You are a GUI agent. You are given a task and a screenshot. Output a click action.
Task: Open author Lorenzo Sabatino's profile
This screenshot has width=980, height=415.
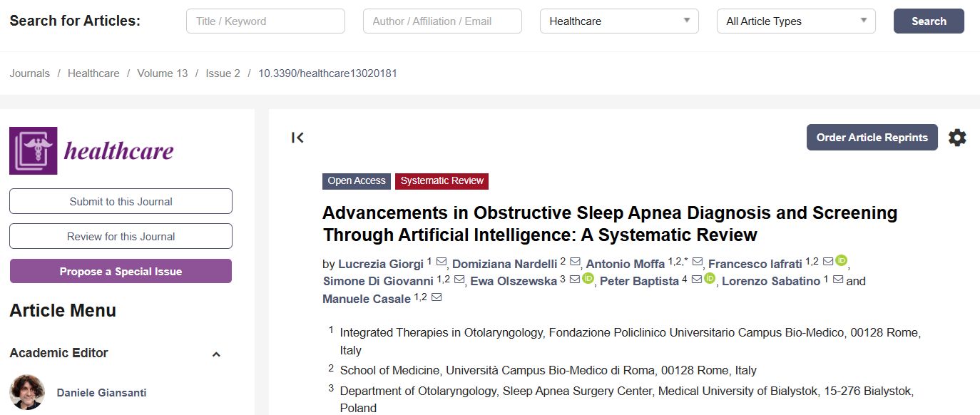771,282
